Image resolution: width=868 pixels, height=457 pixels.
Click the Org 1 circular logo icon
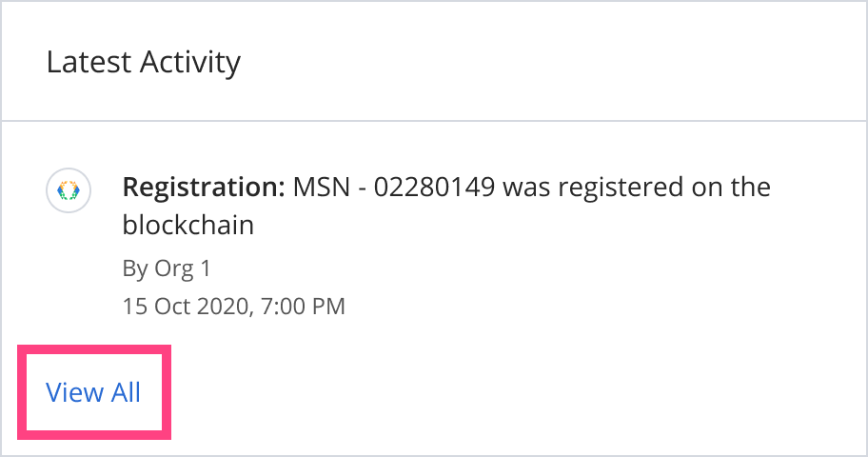click(x=69, y=190)
